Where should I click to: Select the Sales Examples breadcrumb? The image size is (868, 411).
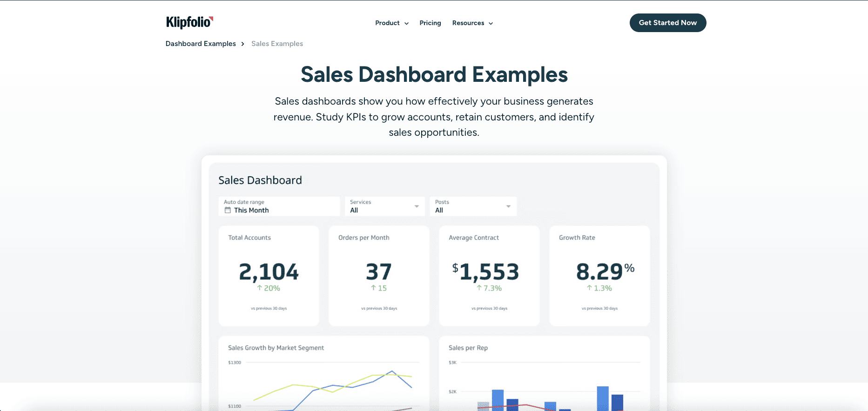(277, 44)
